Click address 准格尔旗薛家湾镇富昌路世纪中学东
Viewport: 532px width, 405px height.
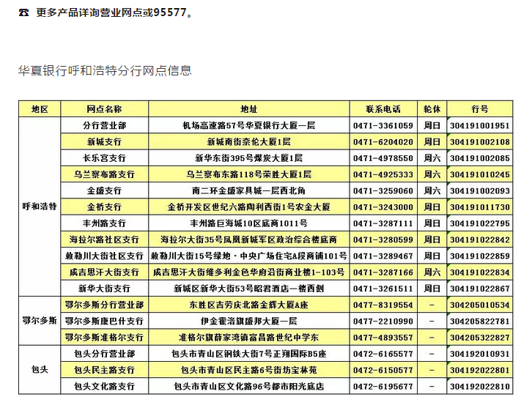click(249, 337)
